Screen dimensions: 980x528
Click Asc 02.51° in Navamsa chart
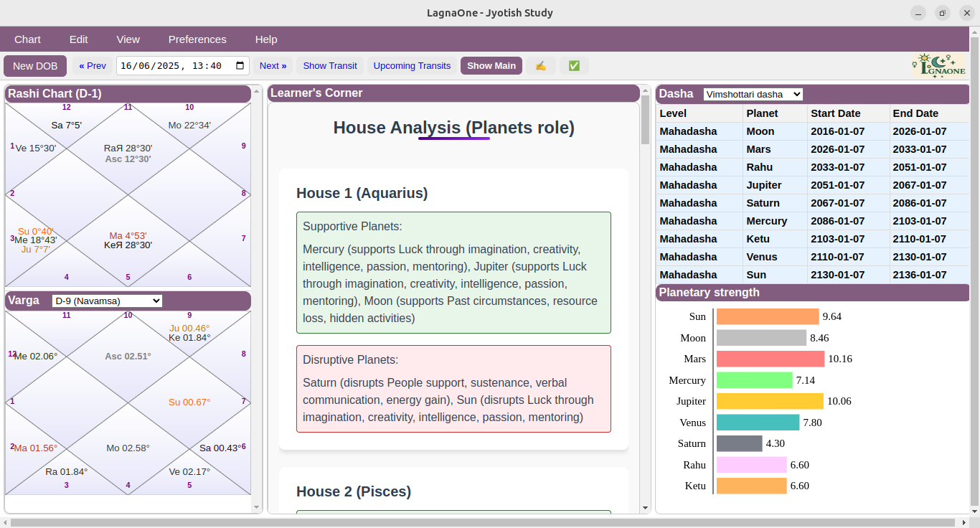click(128, 356)
